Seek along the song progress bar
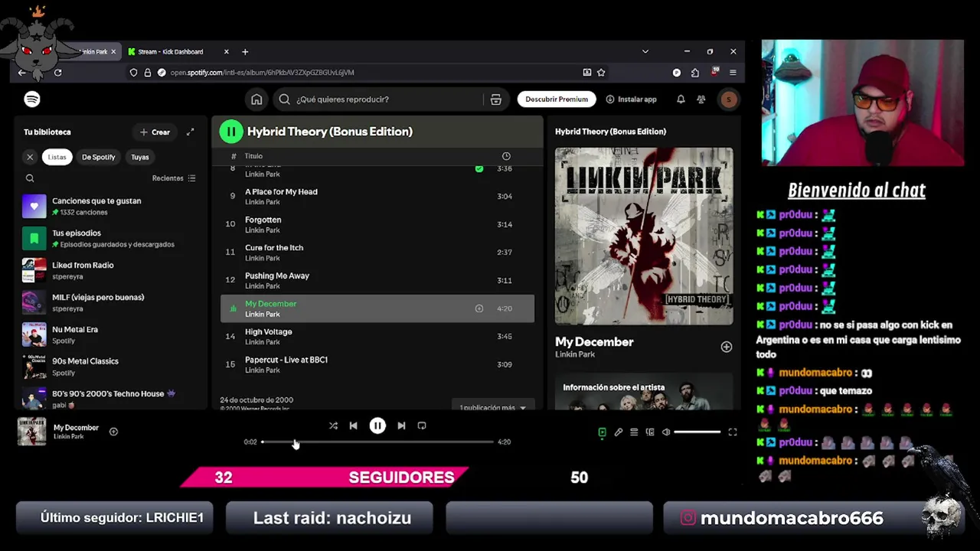 coord(377,442)
